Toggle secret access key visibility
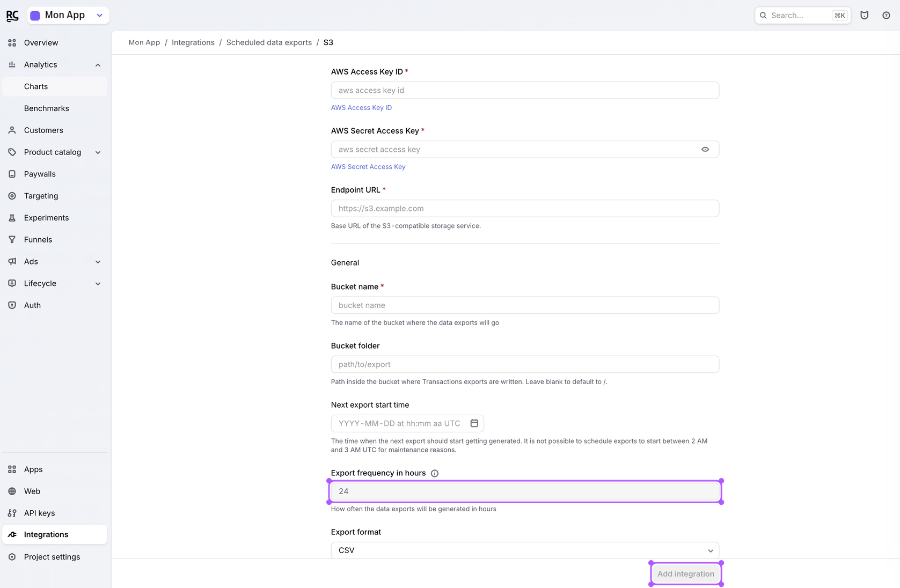 pyautogui.click(x=705, y=150)
